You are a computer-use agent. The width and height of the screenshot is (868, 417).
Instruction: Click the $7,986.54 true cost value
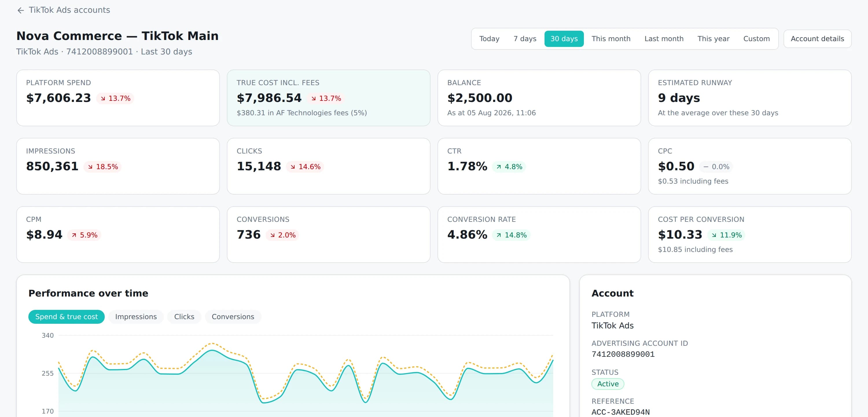click(269, 98)
